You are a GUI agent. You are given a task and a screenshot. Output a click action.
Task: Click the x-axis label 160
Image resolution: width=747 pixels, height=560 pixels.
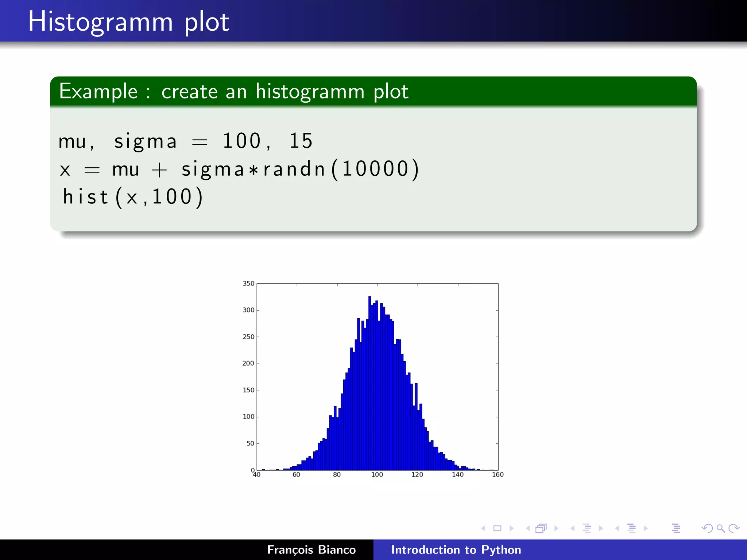[x=498, y=474]
